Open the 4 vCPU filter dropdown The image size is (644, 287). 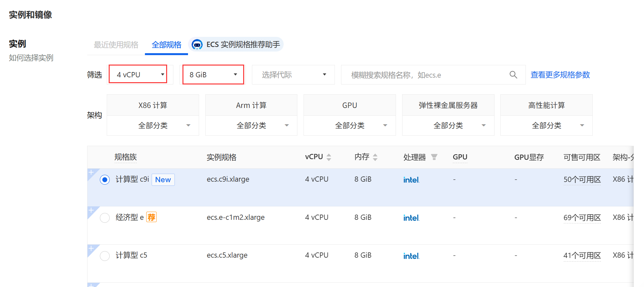[138, 75]
